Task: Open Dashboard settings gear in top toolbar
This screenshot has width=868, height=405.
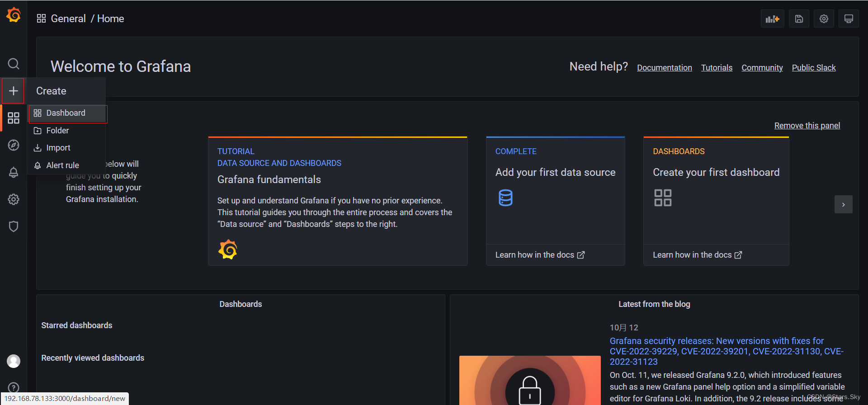Action: pyautogui.click(x=824, y=19)
